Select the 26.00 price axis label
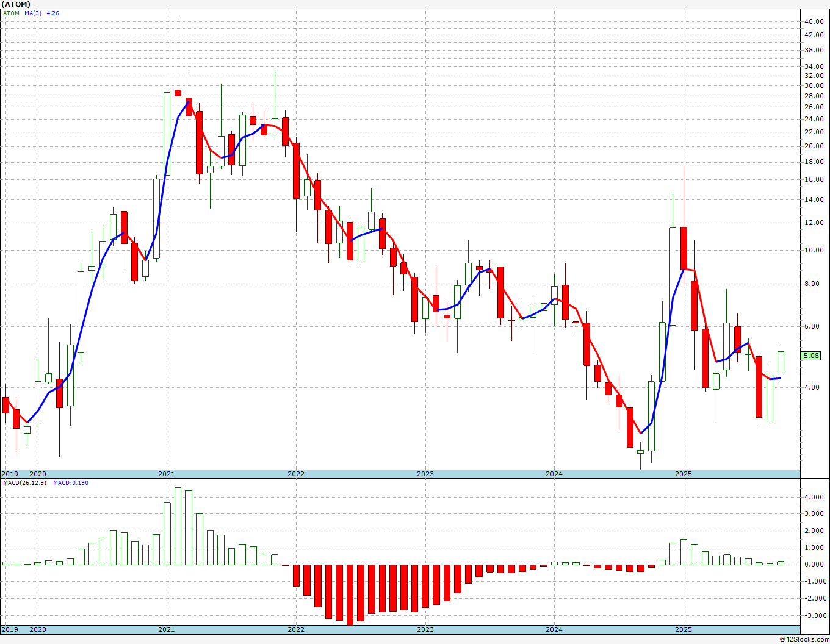Viewport: 830px width, 644px height. click(814, 107)
